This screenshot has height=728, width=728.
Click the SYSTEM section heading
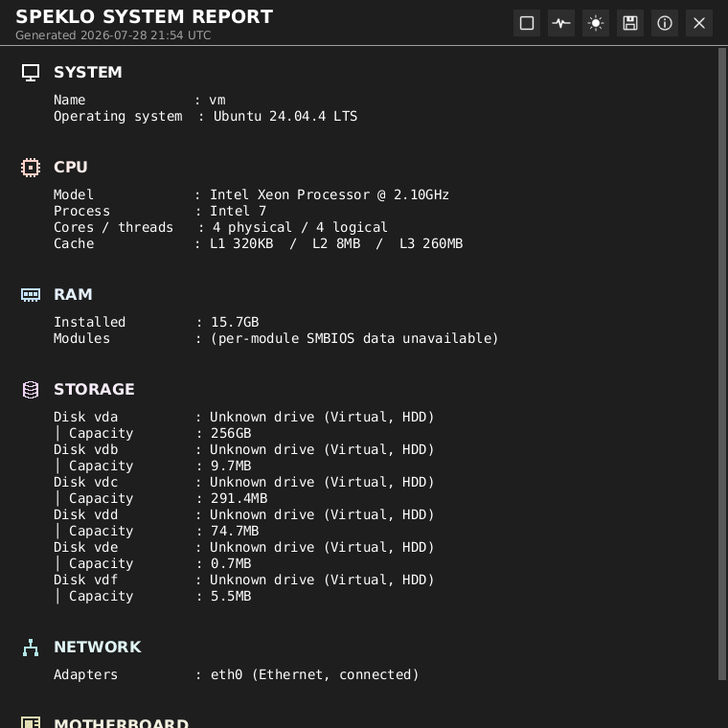[88, 73]
